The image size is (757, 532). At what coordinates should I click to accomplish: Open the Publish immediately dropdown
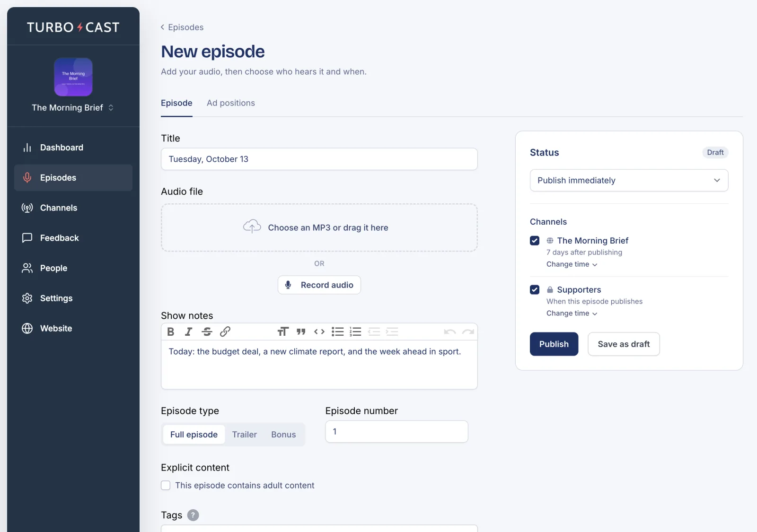click(x=629, y=180)
